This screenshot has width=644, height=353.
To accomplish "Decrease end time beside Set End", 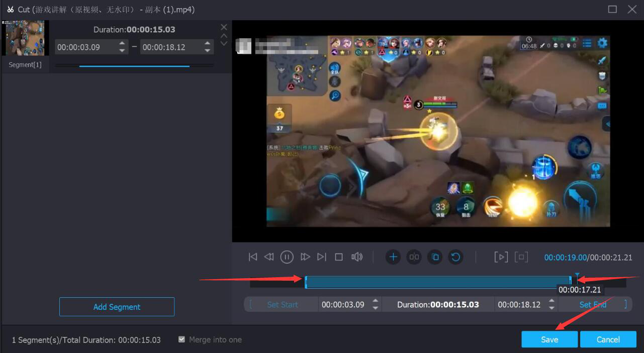I will [x=551, y=308].
